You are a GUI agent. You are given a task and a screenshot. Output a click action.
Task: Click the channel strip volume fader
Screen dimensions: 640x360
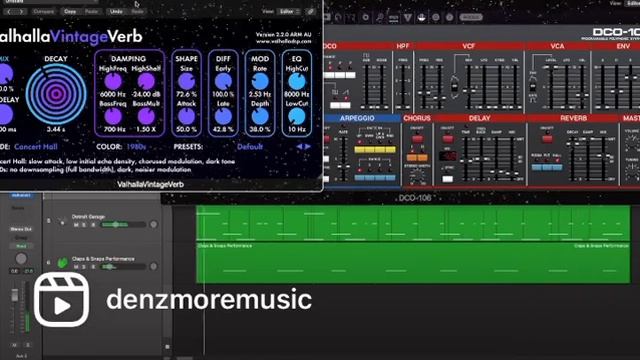[14, 295]
